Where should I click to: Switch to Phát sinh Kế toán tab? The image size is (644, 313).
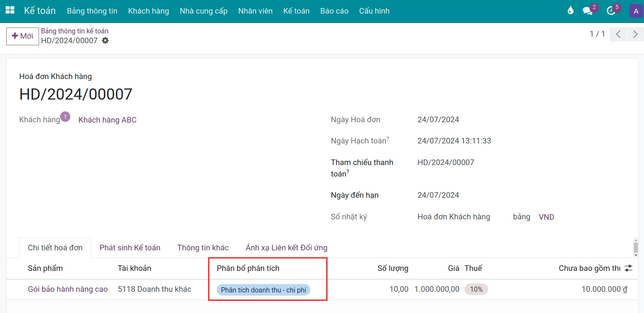pos(130,248)
